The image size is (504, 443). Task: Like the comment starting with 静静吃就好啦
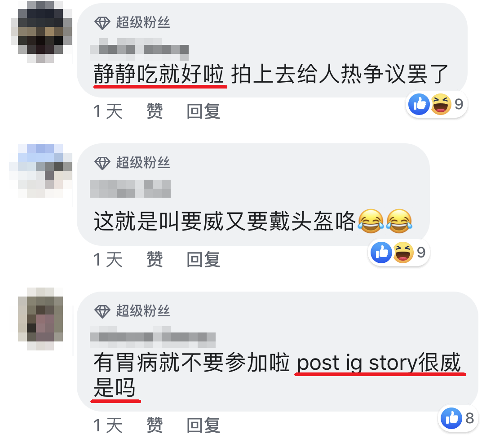(155, 111)
